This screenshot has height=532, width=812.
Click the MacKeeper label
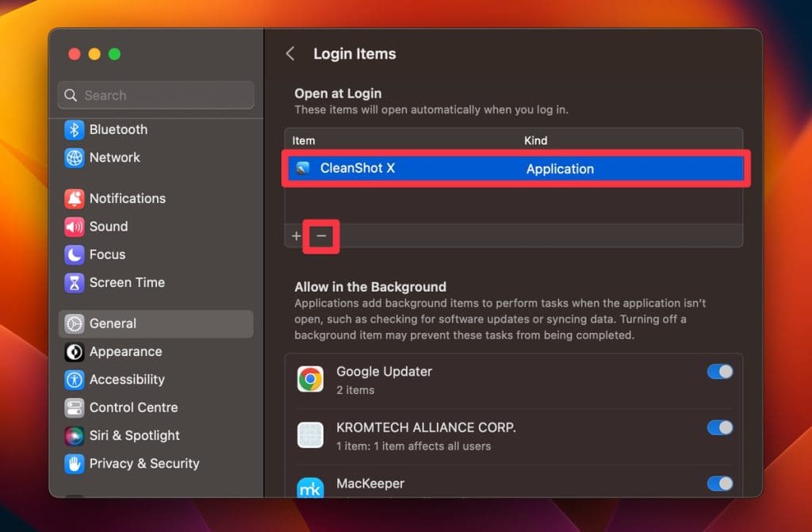(370, 484)
